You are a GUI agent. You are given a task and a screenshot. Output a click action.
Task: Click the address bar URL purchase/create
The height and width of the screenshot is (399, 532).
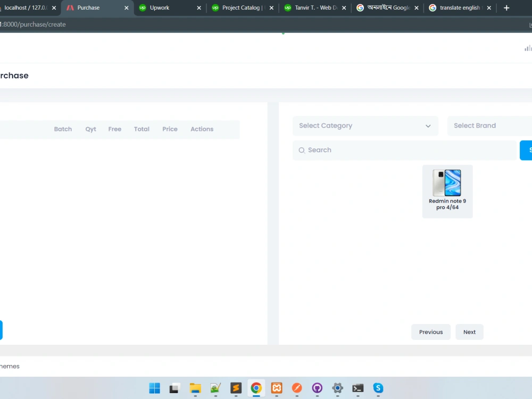point(33,24)
